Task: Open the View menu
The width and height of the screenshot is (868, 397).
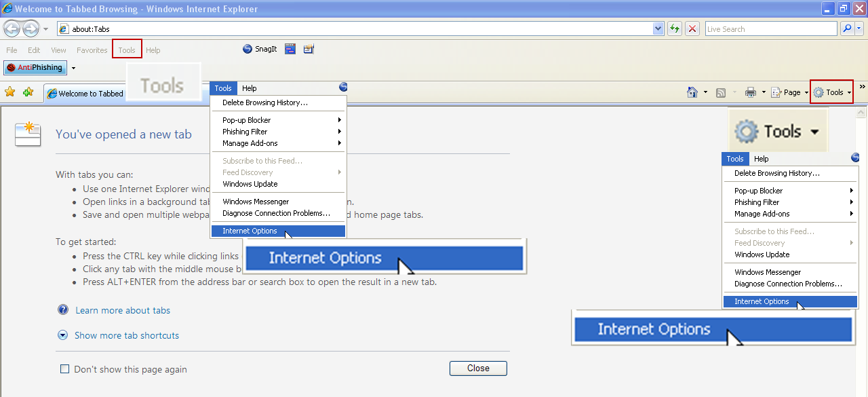Action: [x=59, y=50]
